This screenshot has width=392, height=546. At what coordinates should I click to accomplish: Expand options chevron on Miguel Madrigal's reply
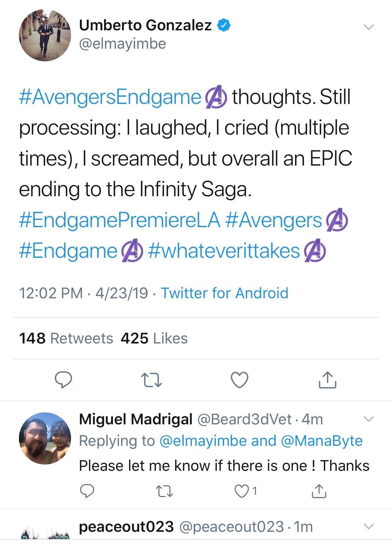[x=368, y=419]
